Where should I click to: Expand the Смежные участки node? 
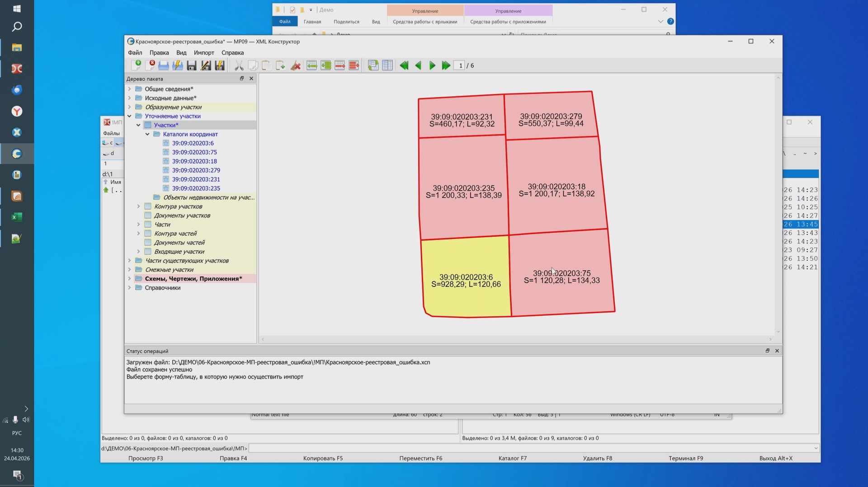(x=130, y=270)
